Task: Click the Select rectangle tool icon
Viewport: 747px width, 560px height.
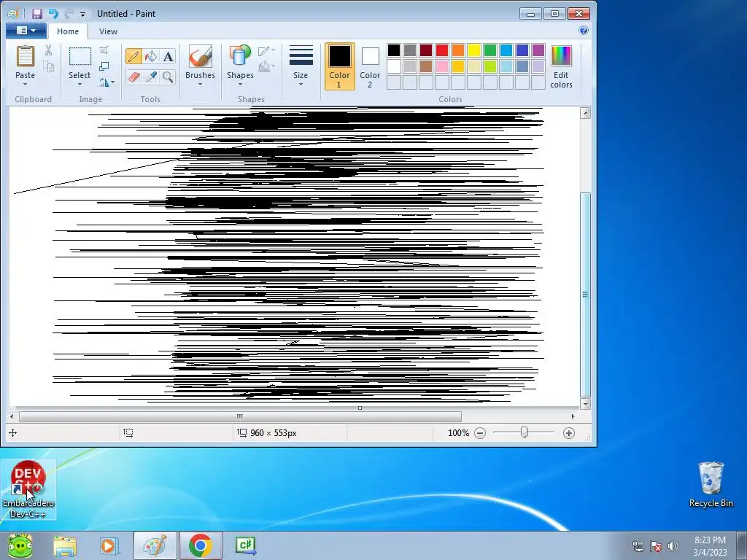Action: pos(80,57)
